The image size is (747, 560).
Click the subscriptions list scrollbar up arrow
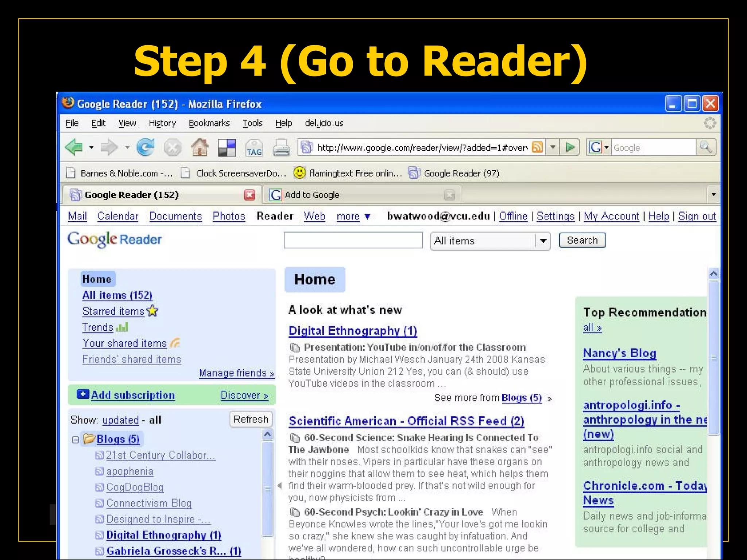point(267,434)
